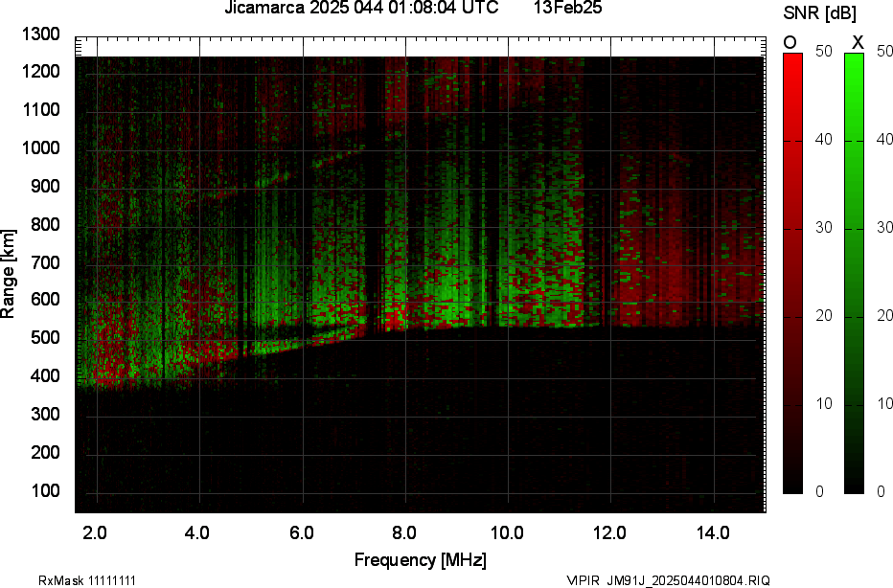Click the 300 range axis tick label
893x588 pixels.
[44, 414]
